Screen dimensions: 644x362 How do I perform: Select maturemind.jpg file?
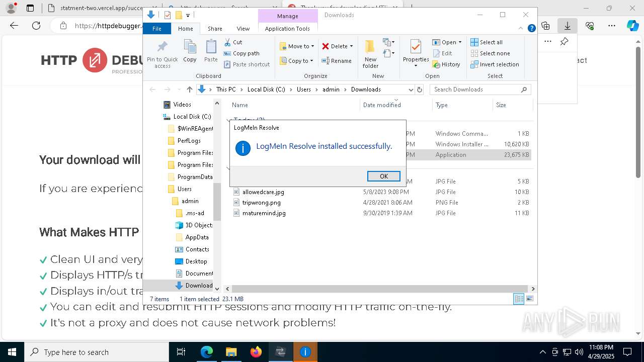point(264,213)
